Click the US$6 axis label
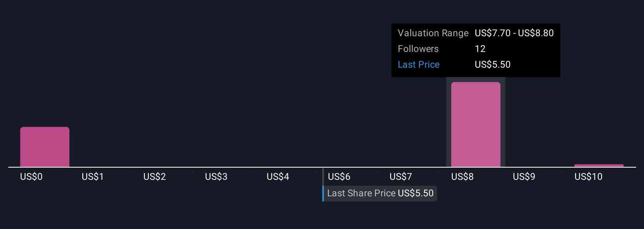The width and height of the screenshot is (644, 229). (x=339, y=177)
